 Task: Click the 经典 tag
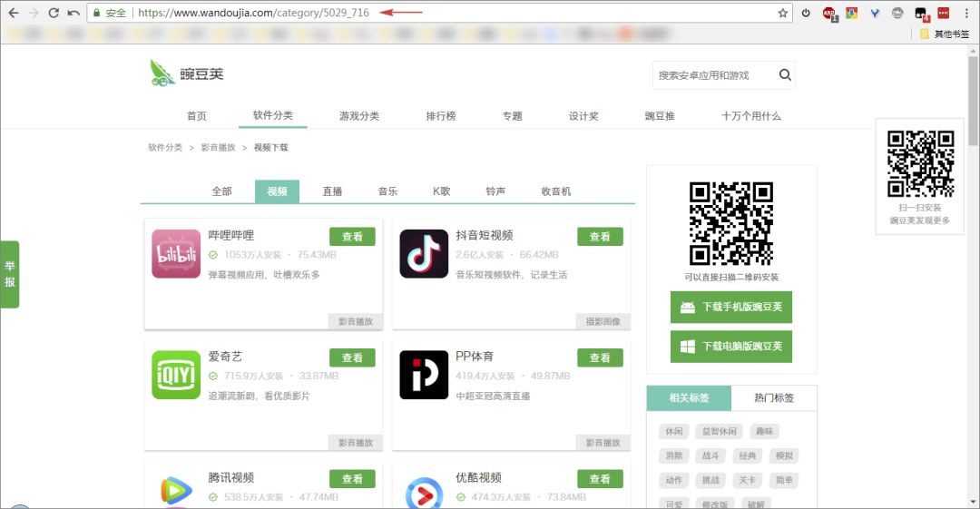pyautogui.click(x=748, y=455)
